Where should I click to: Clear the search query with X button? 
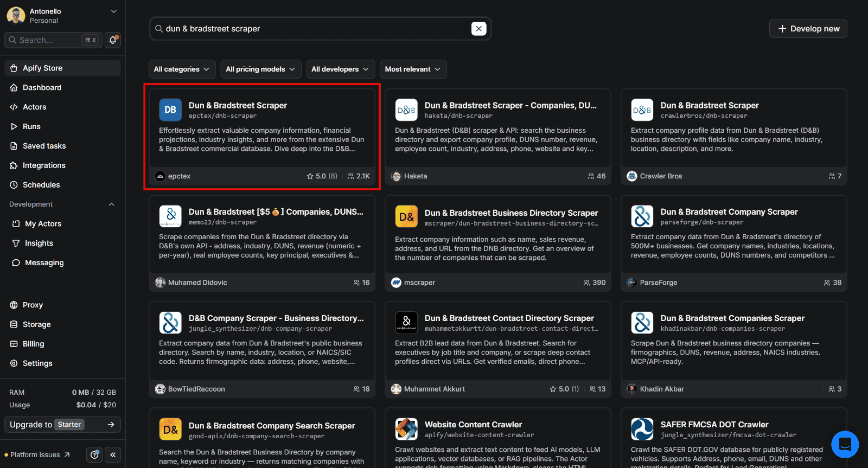click(x=479, y=29)
